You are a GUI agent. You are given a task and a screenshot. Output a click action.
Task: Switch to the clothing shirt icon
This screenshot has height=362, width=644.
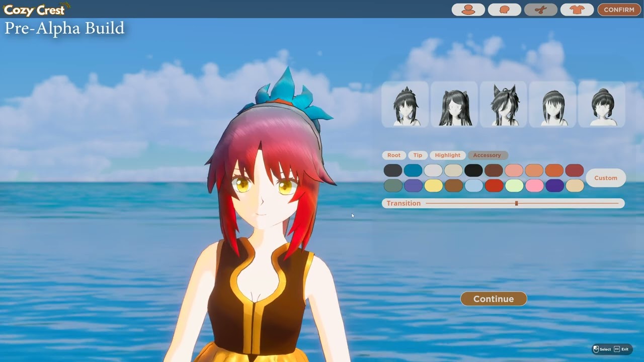tap(577, 9)
